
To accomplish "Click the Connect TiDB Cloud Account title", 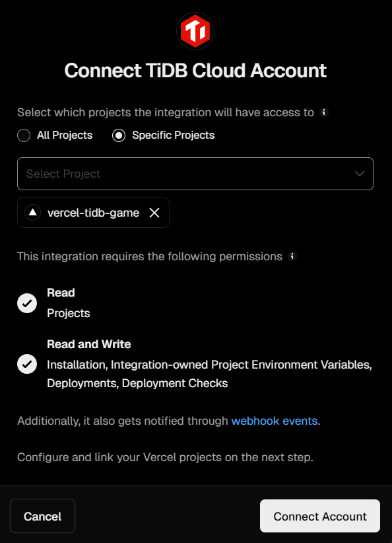I will tap(195, 71).
